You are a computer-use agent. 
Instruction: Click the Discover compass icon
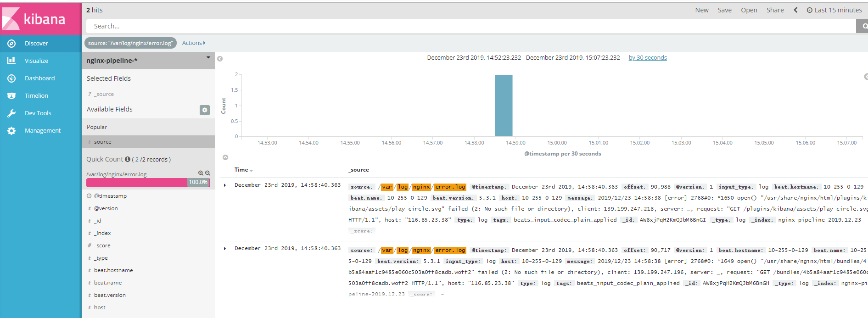tap(11, 44)
